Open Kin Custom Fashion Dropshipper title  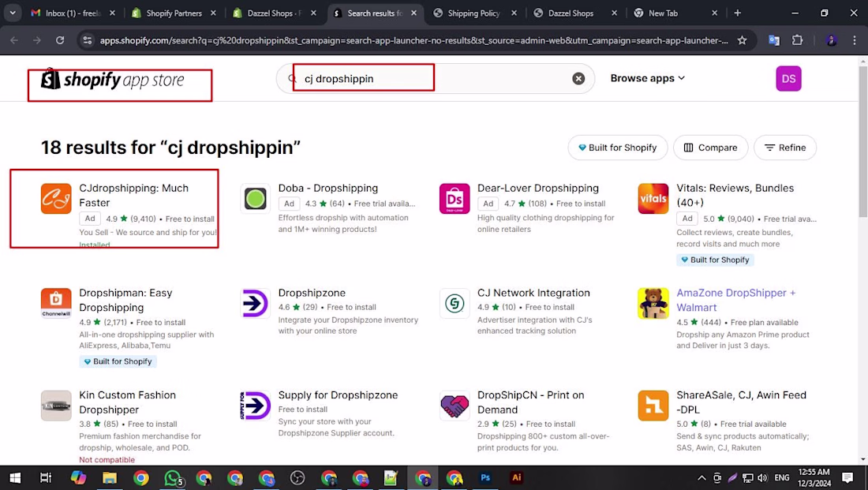127,402
